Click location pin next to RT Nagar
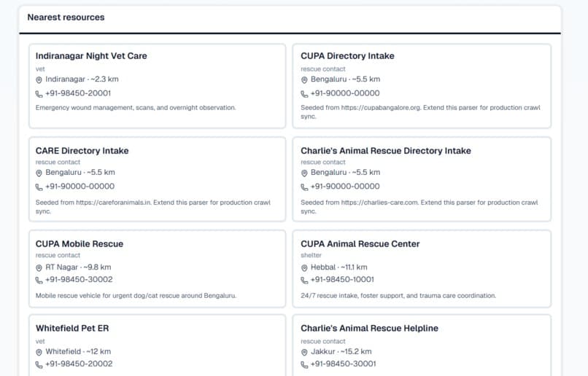This screenshot has height=376, width=588. pyautogui.click(x=39, y=267)
